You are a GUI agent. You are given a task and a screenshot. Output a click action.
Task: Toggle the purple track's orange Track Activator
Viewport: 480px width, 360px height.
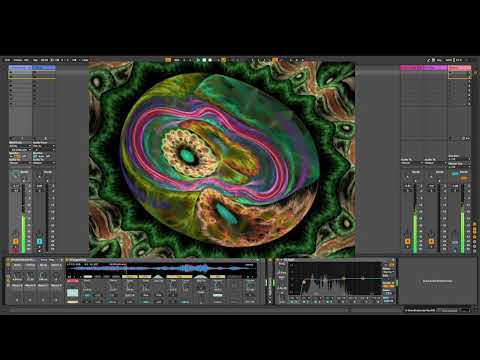point(431,241)
